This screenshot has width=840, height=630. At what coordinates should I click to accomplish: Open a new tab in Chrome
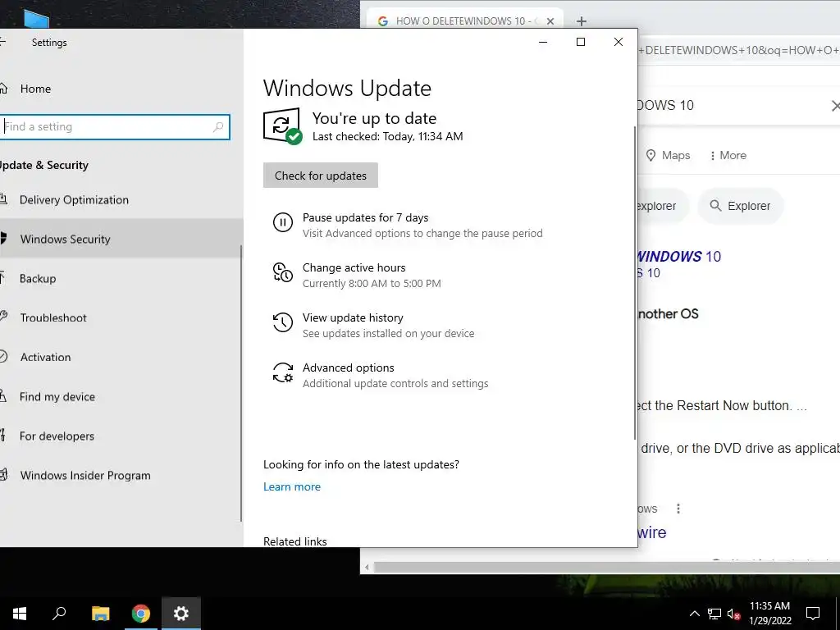582,21
